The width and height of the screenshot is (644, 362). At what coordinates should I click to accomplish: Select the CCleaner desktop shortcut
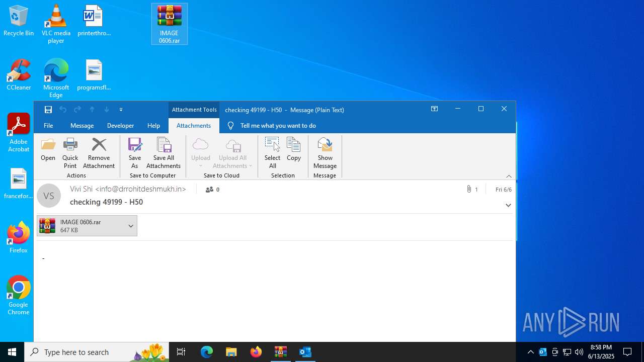(x=19, y=75)
